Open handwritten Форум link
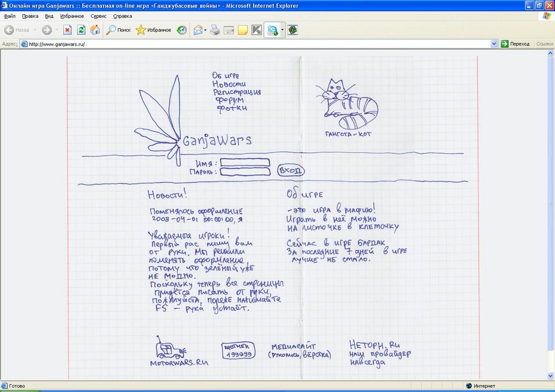The height and width of the screenshot is (392, 555). (229, 100)
